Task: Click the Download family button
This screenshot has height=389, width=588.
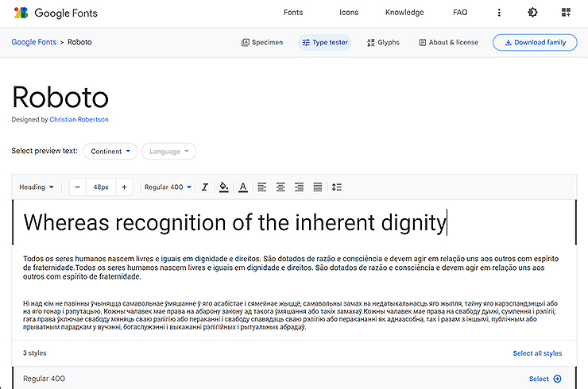Action: 535,42
